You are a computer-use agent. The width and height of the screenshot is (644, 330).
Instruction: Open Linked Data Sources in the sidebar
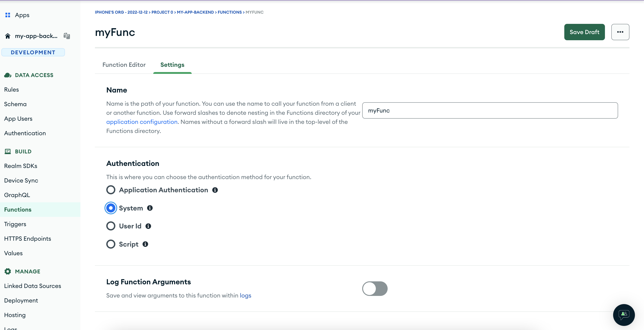33,286
